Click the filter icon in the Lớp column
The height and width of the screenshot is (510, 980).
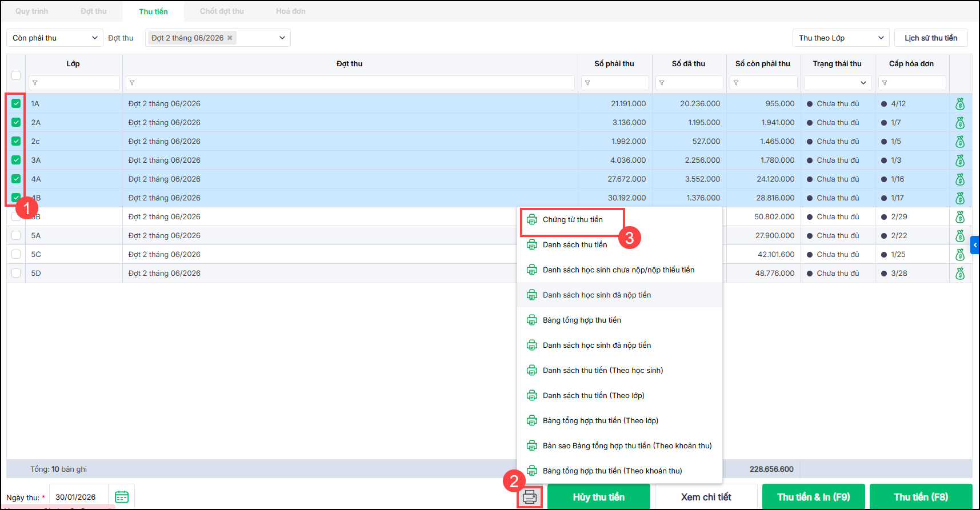coord(35,83)
